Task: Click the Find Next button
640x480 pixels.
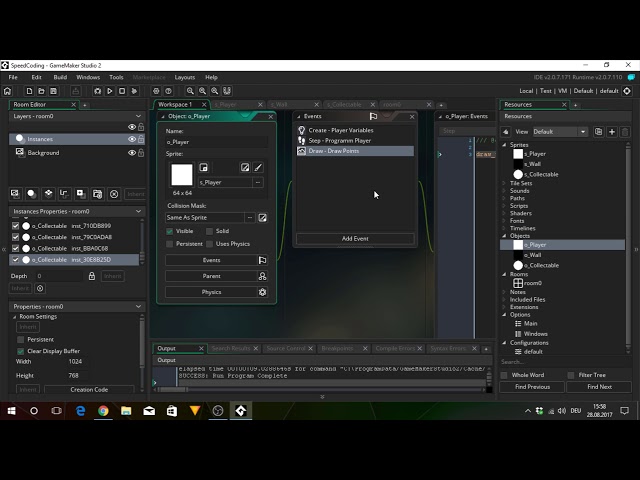Action: [x=599, y=387]
